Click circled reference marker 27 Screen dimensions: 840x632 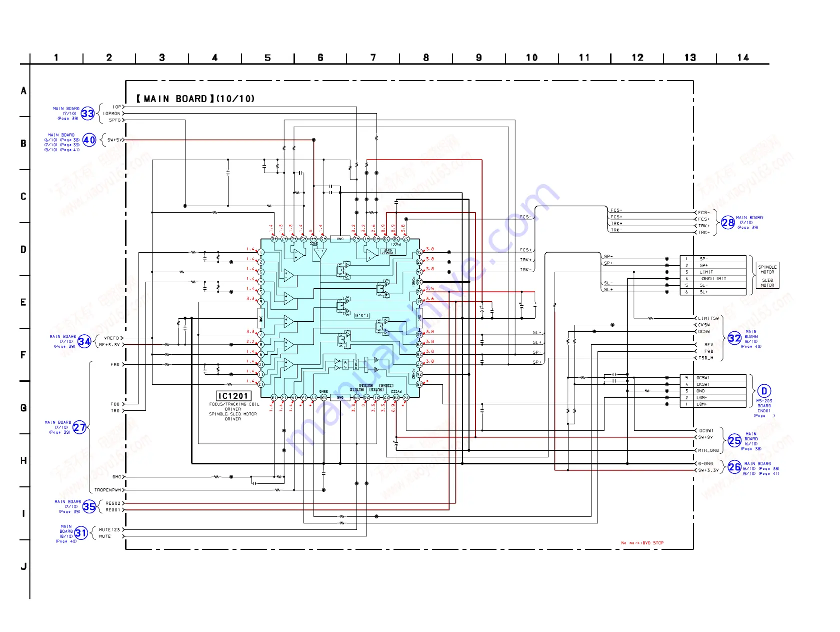pyautogui.click(x=79, y=427)
